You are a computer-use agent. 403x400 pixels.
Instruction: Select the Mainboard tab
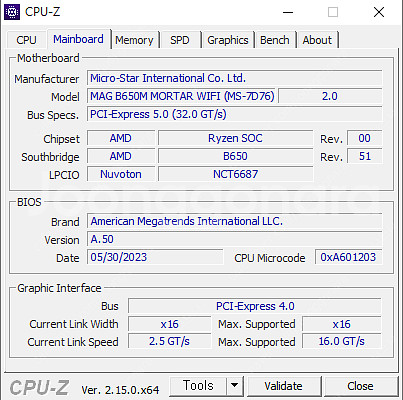tap(78, 39)
